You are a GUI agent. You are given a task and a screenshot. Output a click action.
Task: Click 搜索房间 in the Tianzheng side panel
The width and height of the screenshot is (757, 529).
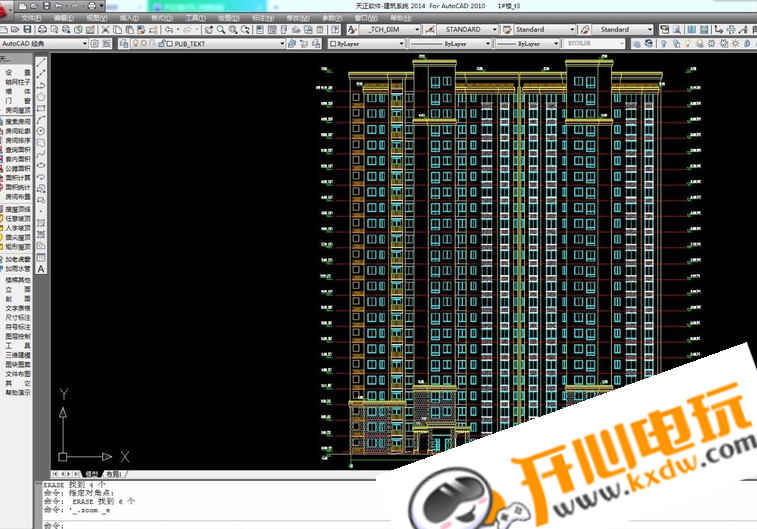coord(18,120)
